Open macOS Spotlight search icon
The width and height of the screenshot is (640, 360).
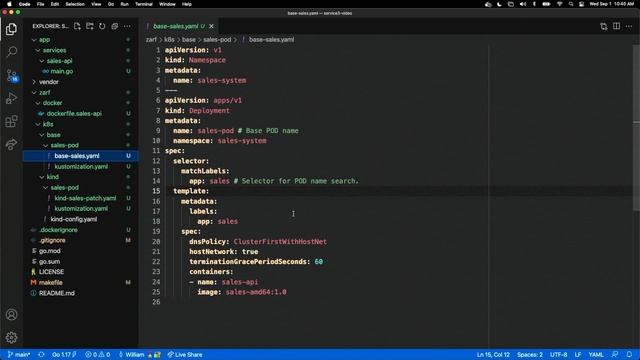(x=571, y=4)
